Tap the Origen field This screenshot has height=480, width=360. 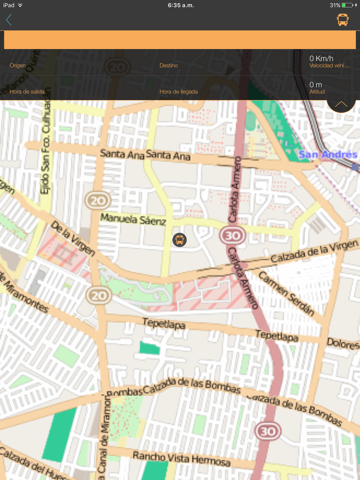pos(18,66)
